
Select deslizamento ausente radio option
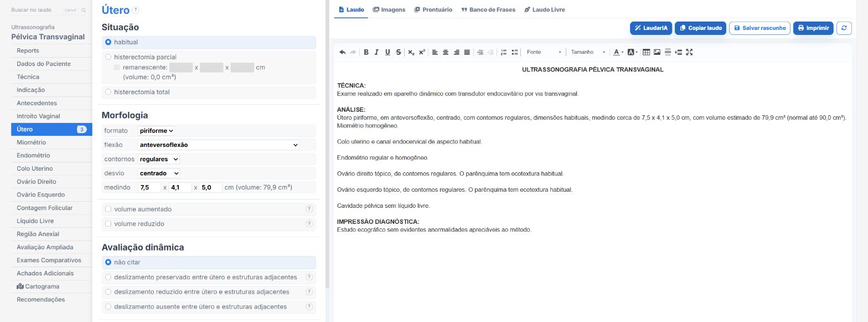(x=108, y=306)
